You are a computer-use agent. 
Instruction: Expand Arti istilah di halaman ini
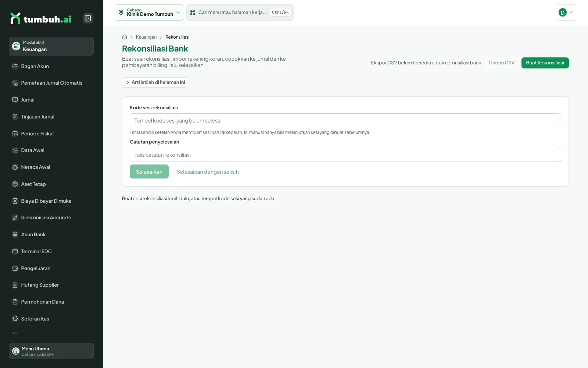coord(155,82)
